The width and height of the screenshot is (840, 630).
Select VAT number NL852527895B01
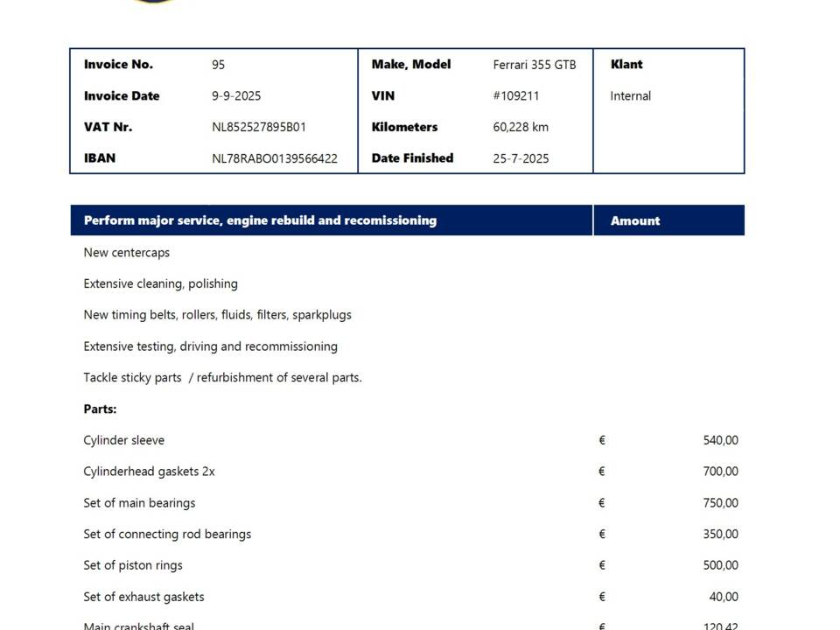click(259, 127)
